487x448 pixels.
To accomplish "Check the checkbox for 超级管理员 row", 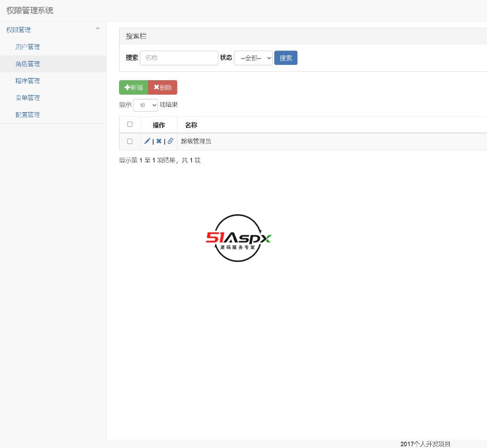I will point(130,141).
